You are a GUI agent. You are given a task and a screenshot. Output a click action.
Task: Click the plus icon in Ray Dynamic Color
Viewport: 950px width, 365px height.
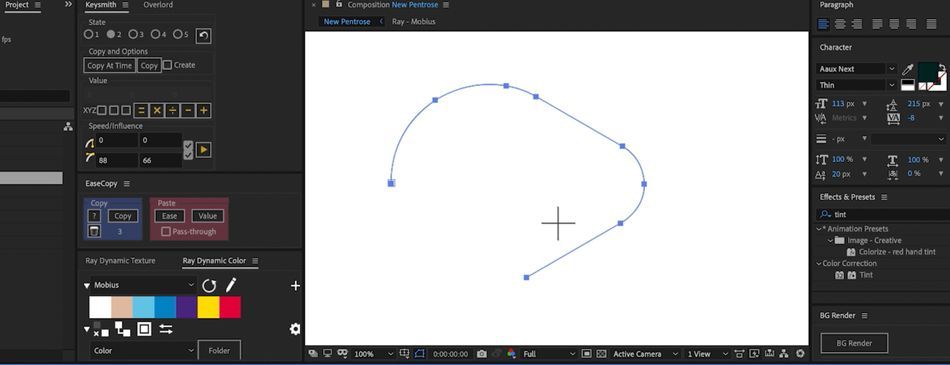295,286
